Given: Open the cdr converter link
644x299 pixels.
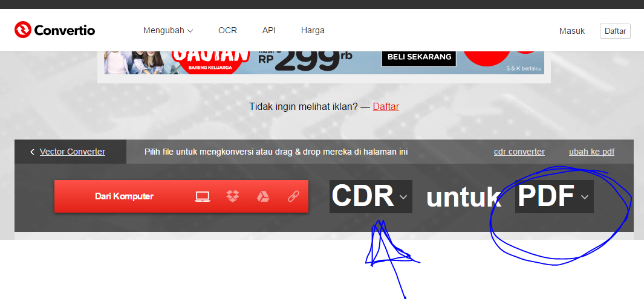Looking at the screenshot, I should click(519, 152).
